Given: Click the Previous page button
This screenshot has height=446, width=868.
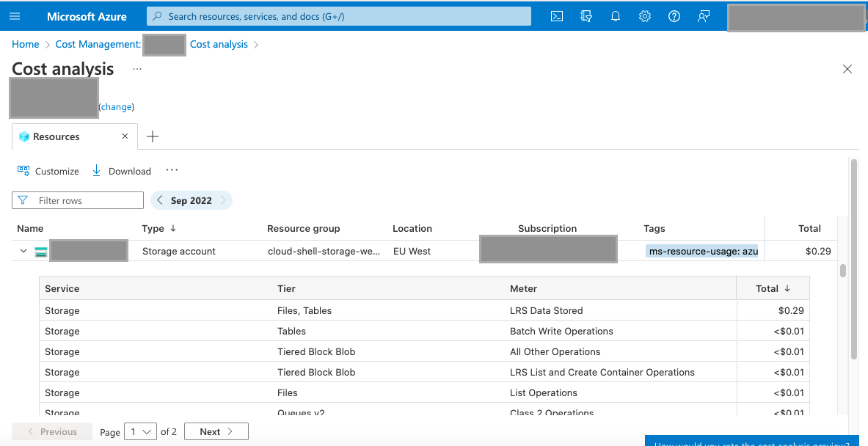Looking at the screenshot, I should 52,431.
